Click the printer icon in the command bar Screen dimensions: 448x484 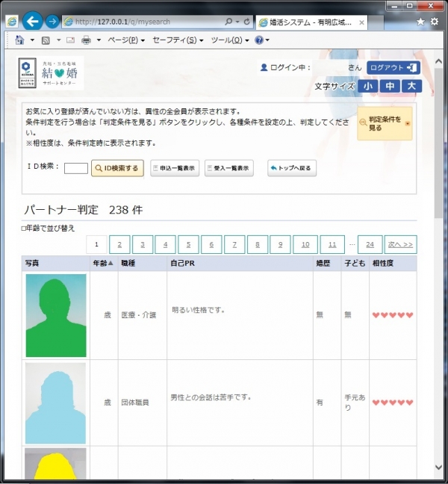87,40
